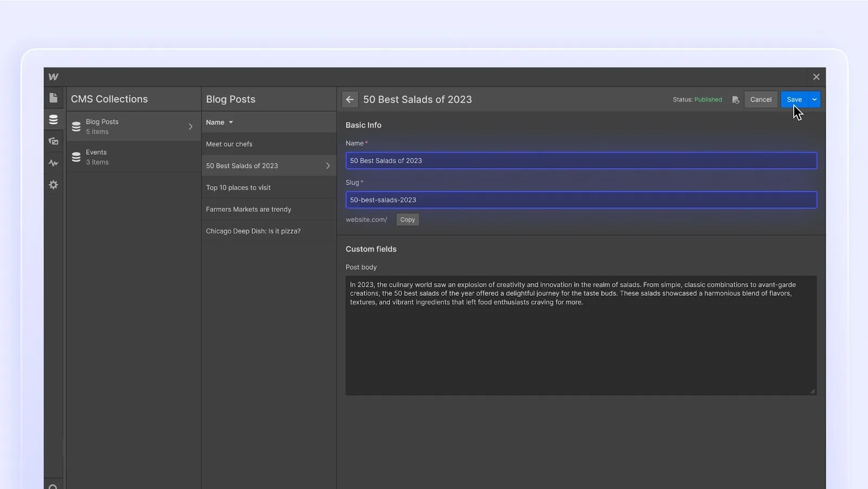Click the Blog Posts collection stack icon
This screenshot has width=868, height=489.
point(76,126)
